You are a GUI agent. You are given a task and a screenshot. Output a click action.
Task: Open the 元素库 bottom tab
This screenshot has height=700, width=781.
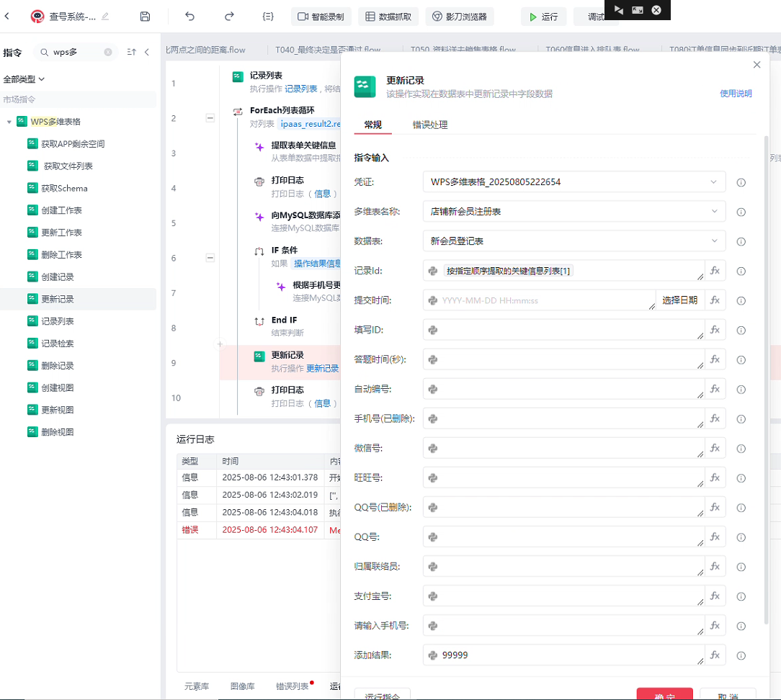197,686
